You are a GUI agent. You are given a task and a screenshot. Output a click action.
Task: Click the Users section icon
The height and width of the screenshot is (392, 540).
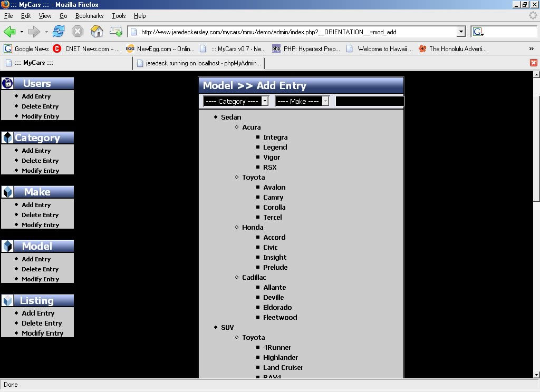click(x=7, y=83)
